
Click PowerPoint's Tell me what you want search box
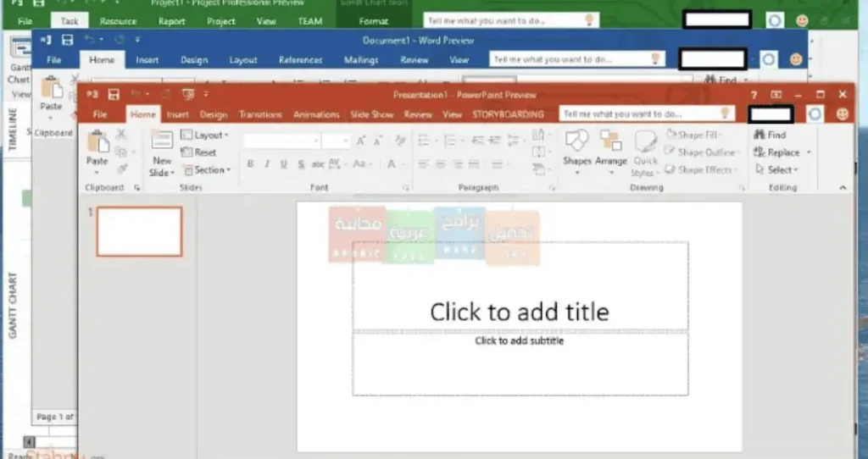(x=647, y=114)
